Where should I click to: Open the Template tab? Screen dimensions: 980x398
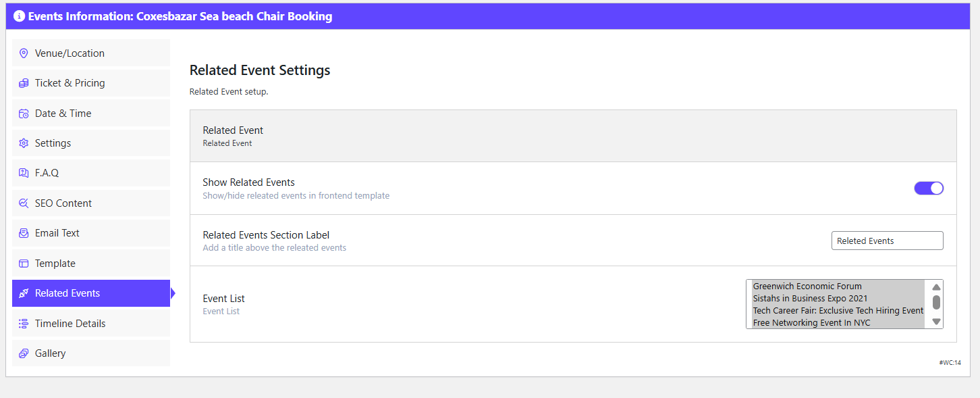click(55, 264)
